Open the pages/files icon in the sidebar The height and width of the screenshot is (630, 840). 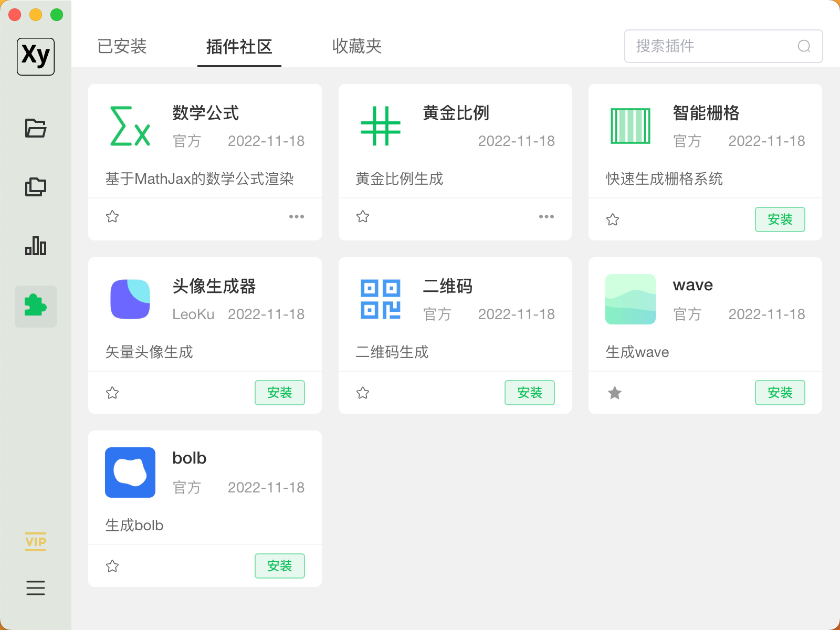35,186
